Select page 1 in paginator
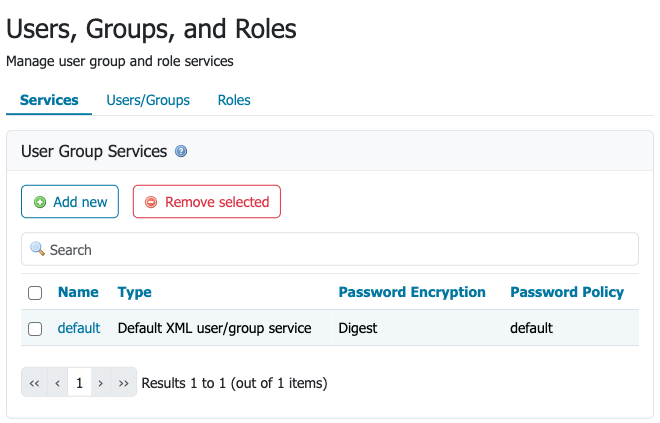 click(79, 383)
